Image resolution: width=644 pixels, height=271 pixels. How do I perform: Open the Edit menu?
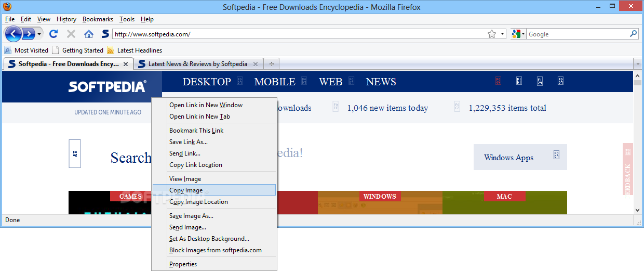click(26, 19)
